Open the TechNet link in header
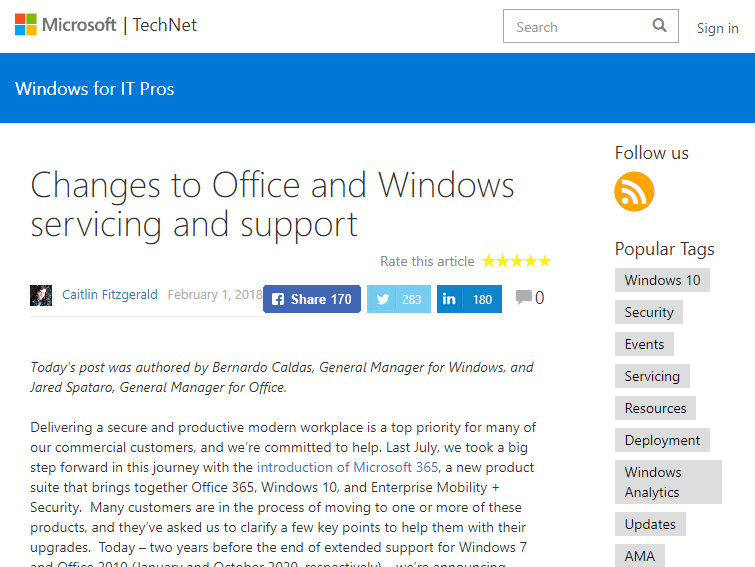 pyautogui.click(x=165, y=26)
